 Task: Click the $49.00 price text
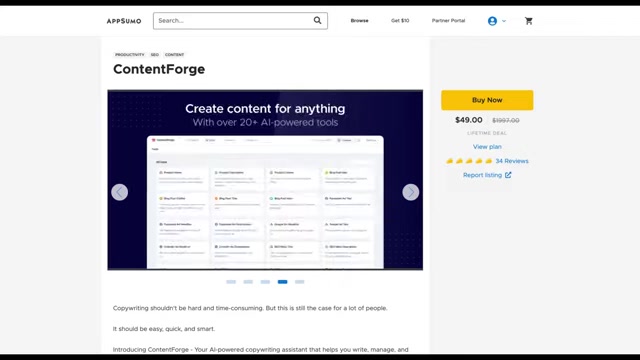pos(469,120)
